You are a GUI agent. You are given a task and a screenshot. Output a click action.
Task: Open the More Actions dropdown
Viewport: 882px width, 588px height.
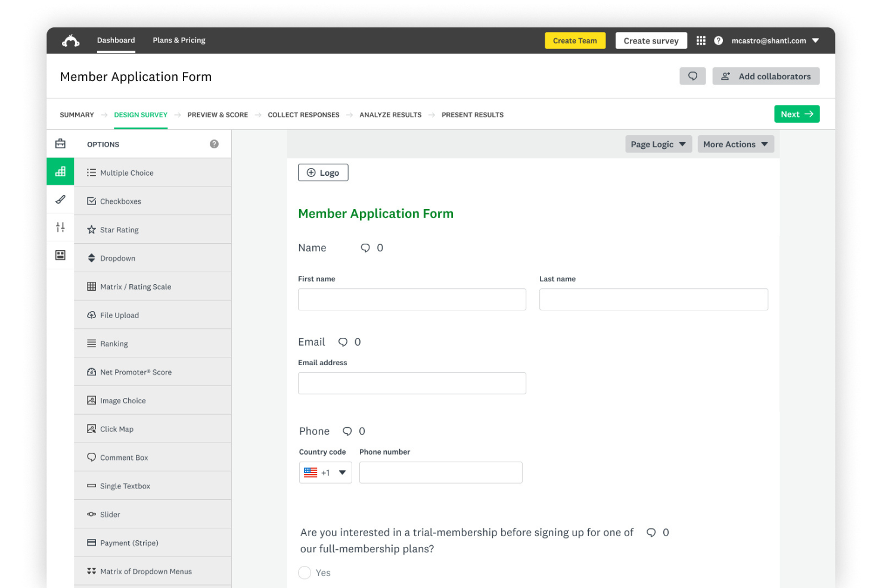[x=735, y=144]
